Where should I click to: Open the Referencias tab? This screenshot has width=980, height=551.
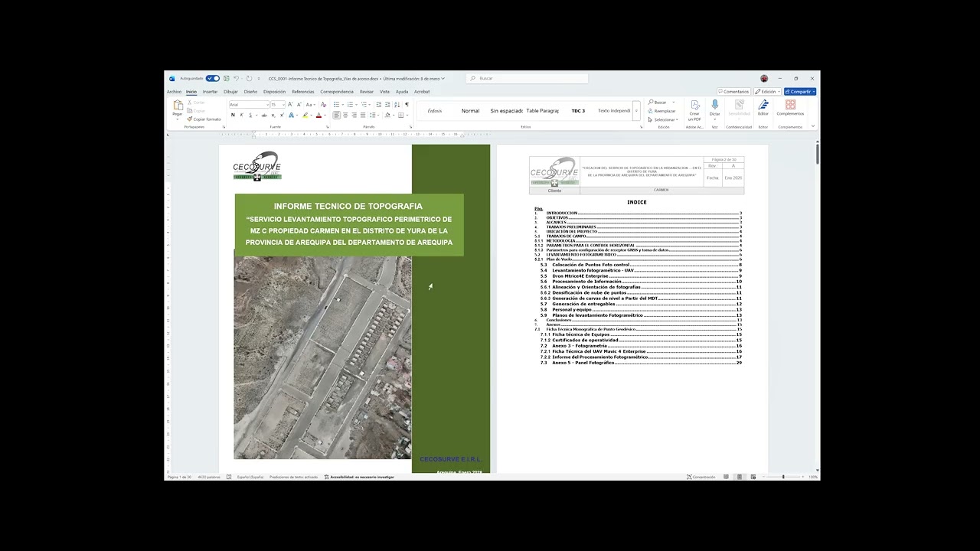coord(302,92)
